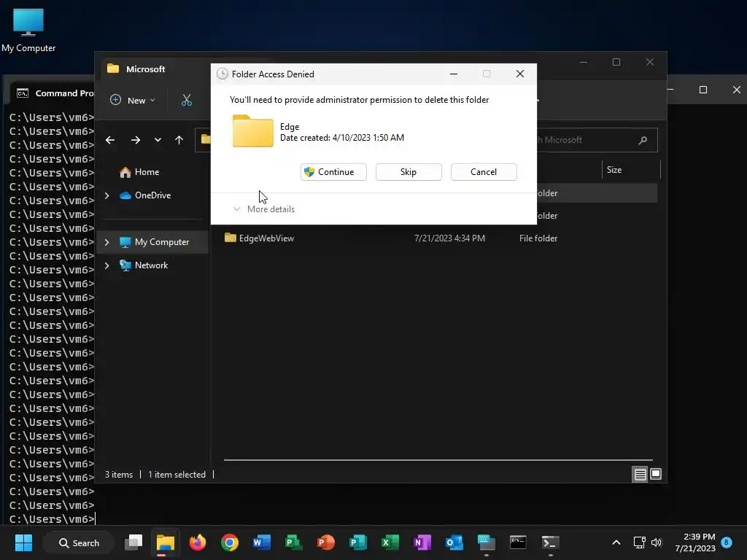Screen dimensions: 747x560
Task: Select My Computer in navigation pane
Action: pos(155,242)
